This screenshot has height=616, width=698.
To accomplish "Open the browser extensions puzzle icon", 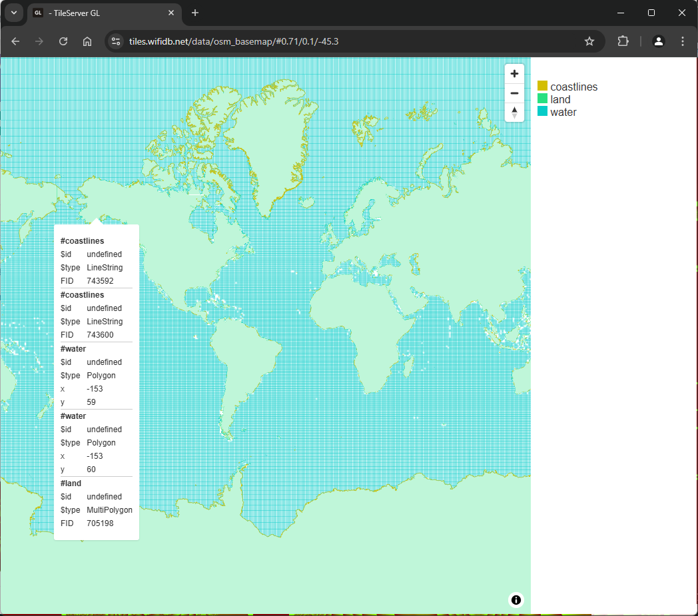I will (622, 41).
